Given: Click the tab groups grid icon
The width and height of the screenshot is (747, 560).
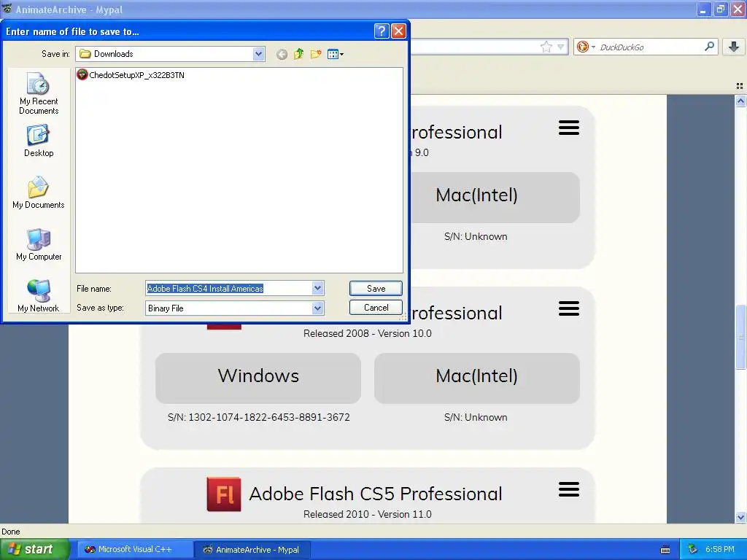Looking at the screenshot, I should 740,86.
